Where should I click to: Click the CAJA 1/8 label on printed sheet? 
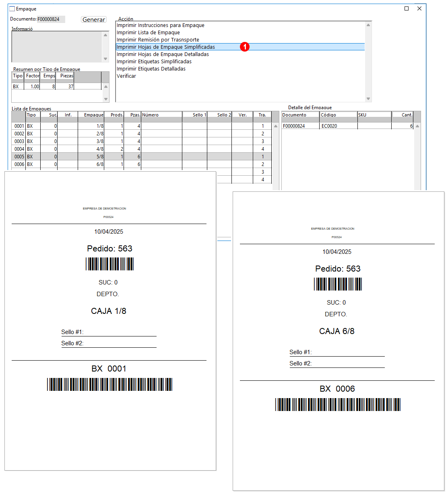(x=109, y=311)
